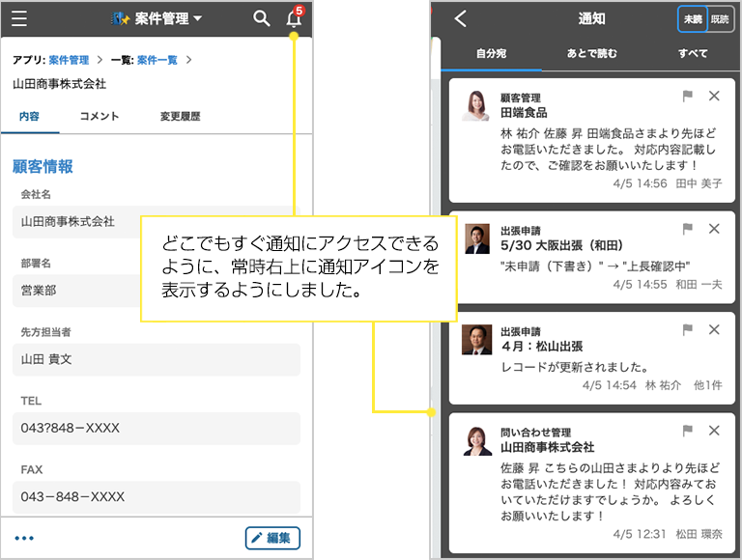This screenshot has width=742, height=560.
Task: Open the search magnifier icon
Action: (261, 18)
